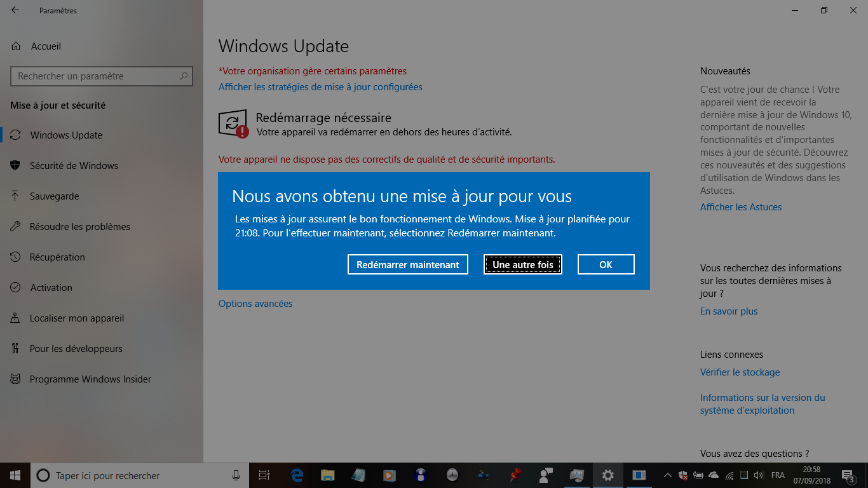Confirm the update dialog with OK

(606, 264)
